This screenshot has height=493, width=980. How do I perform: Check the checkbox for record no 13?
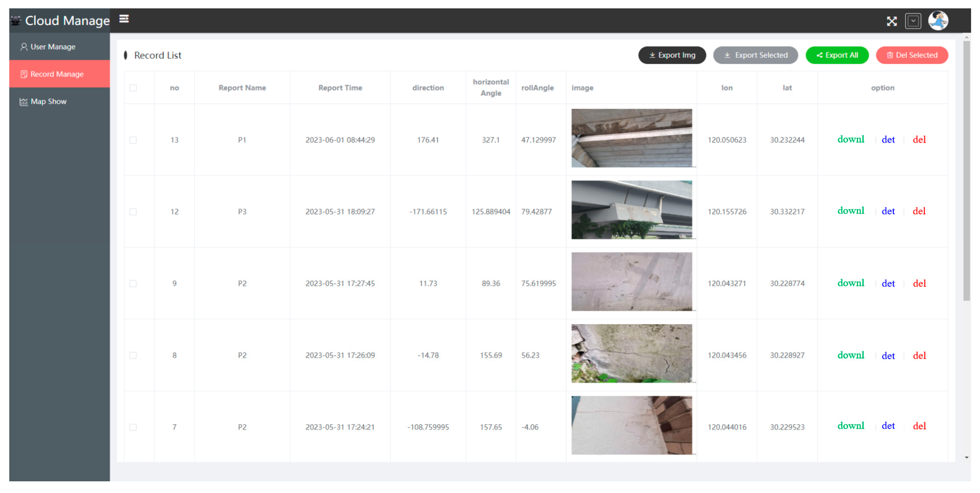133,140
